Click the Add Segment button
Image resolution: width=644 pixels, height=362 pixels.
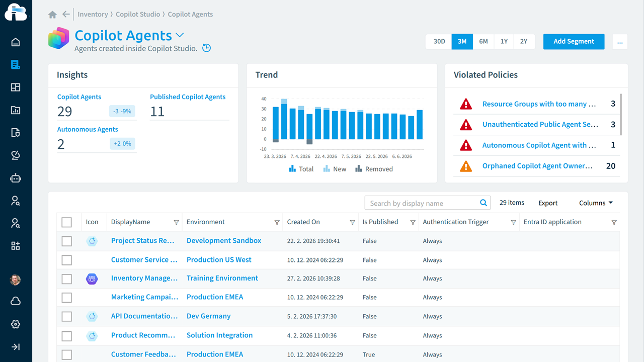click(574, 42)
